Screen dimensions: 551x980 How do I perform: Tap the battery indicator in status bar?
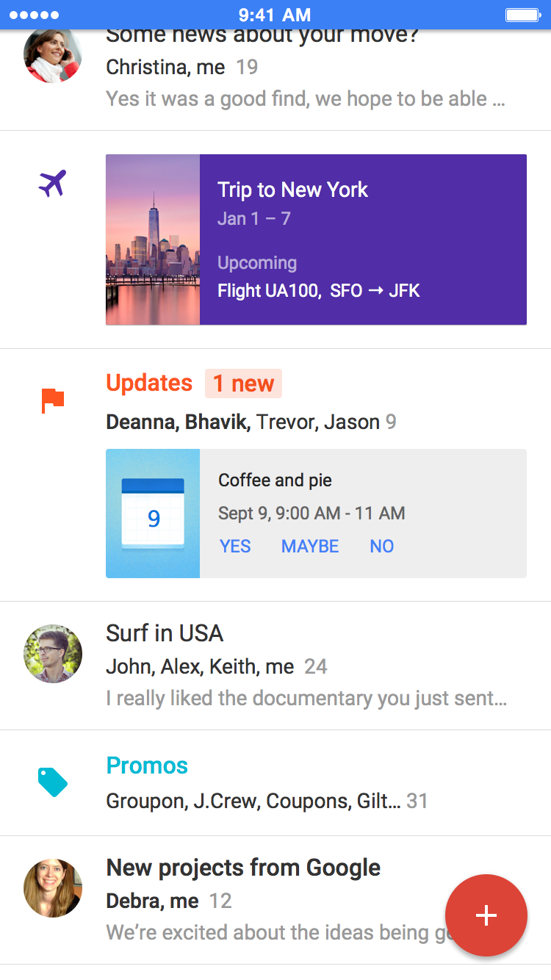523,15
